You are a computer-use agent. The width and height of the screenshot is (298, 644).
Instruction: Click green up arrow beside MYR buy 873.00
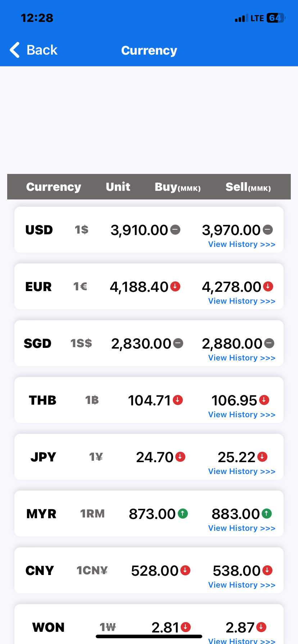pos(183,514)
